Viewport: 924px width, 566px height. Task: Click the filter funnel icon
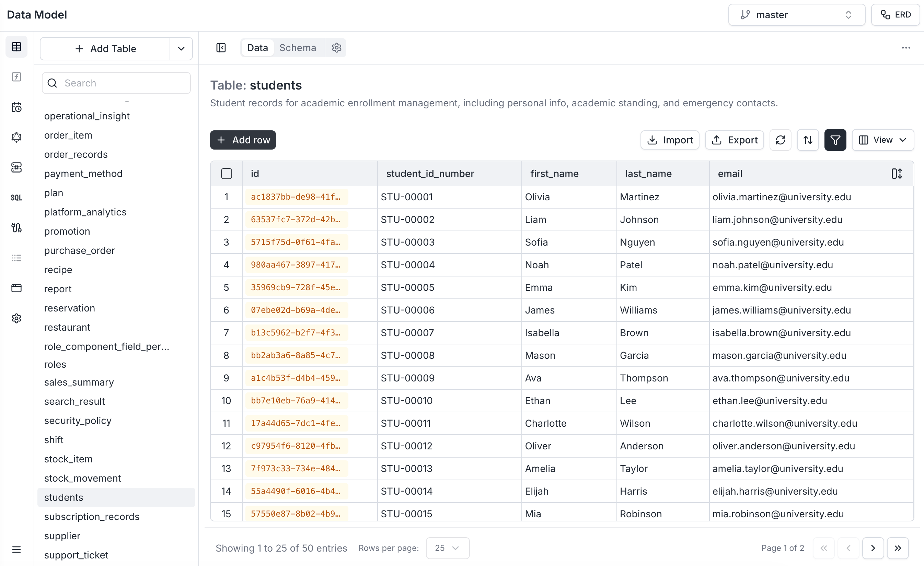pos(835,140)
